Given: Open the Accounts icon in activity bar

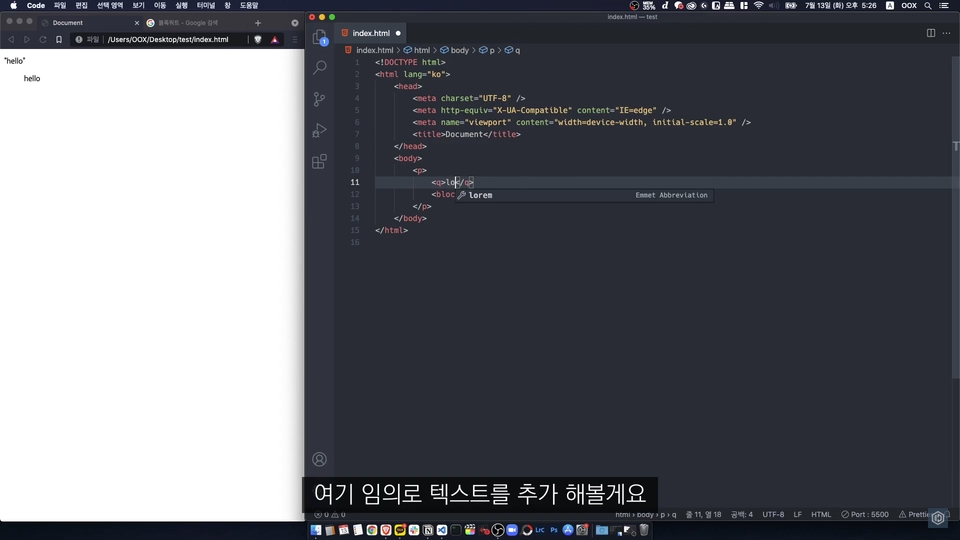Looking at the screenshot, I should point(320,459).
